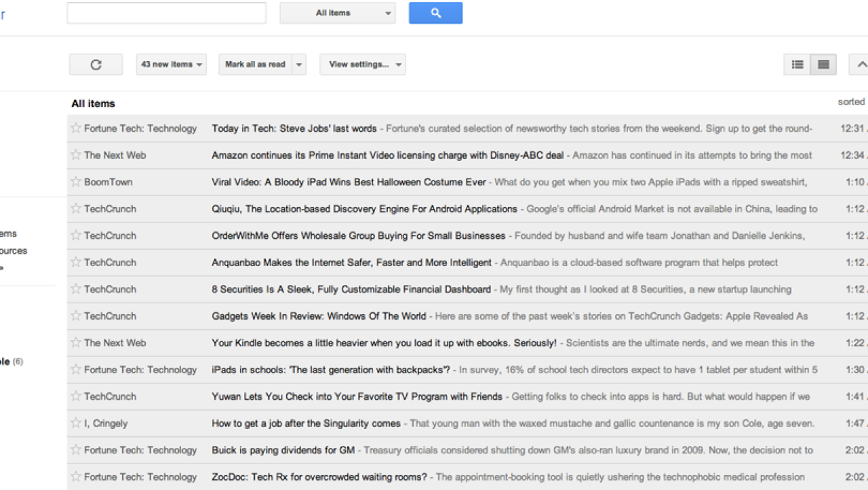Star the Steve Jobs' last words item
Image resolution: width=868 pixels, height=490 pixels.
[x=76, y=128]
